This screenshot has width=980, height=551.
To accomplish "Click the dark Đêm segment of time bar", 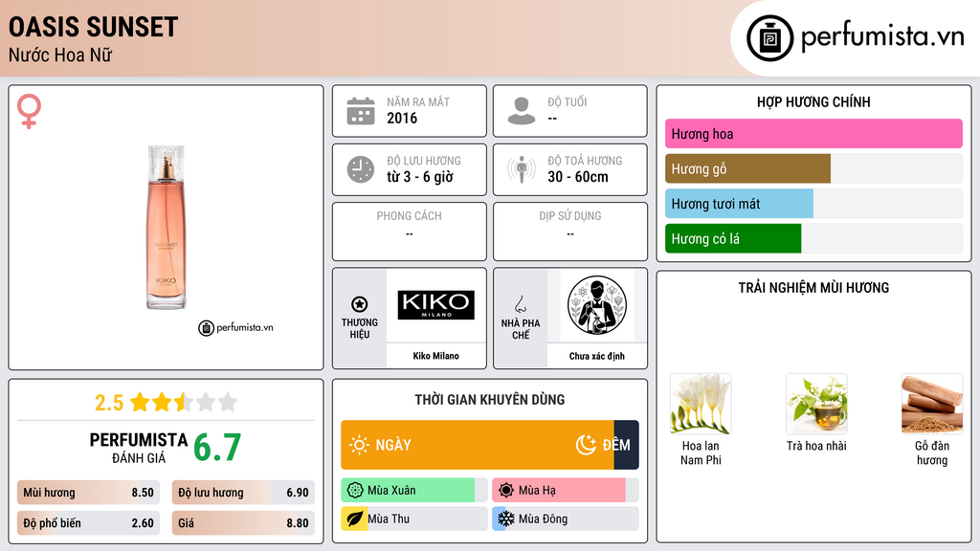I will 626,445.
